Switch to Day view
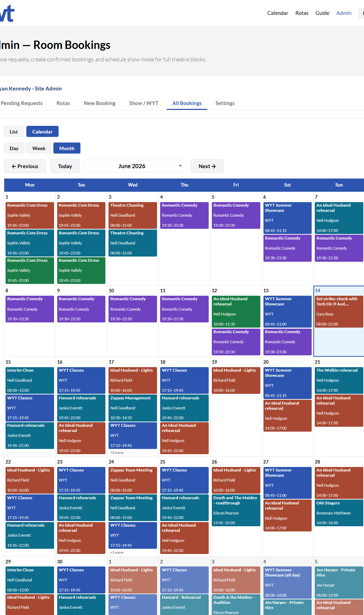 [x=14, y=148]
